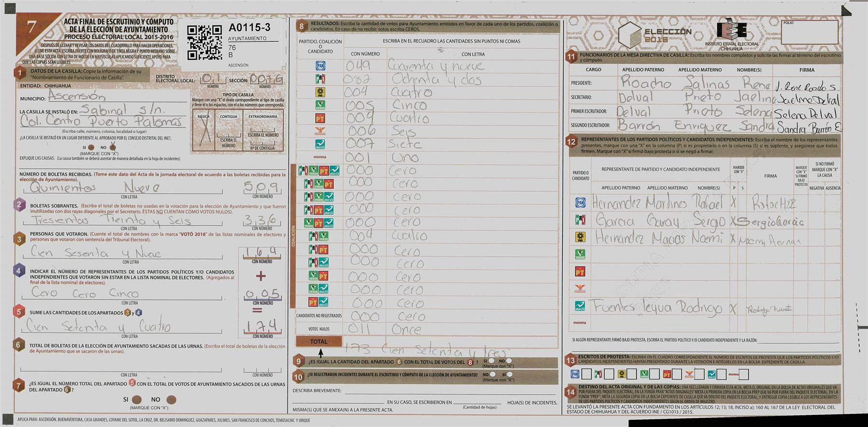Click the PRD sun logo in results column
The image size is (868, 427).
320,92
